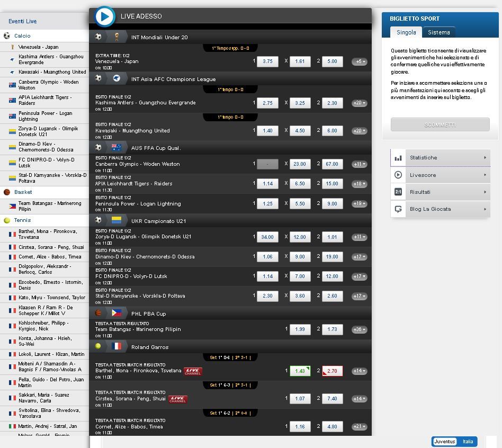Click the Australian flag beside AUS FFA Cup
This screenshot has height=448, width=502.
pos(116,147)
